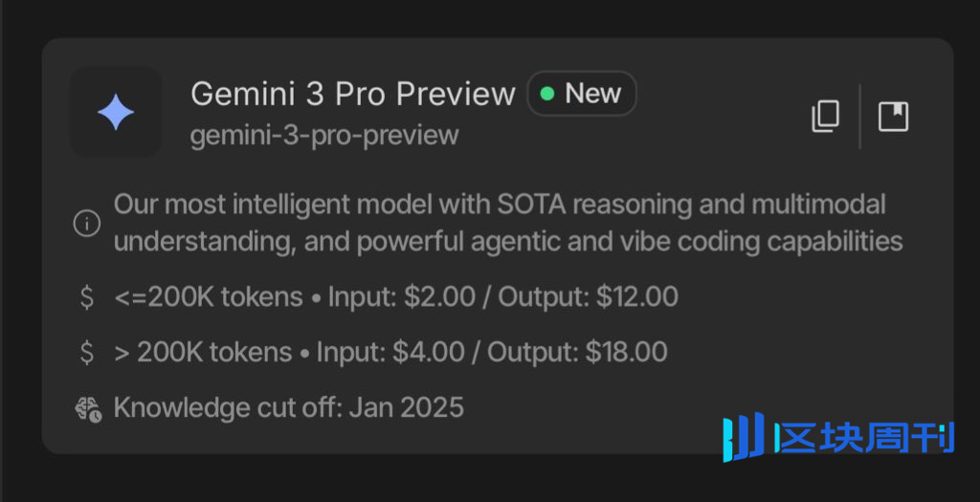Click the dollar icon for >200K tokens
Screen dimensions: 980x502
click(87, 353)
